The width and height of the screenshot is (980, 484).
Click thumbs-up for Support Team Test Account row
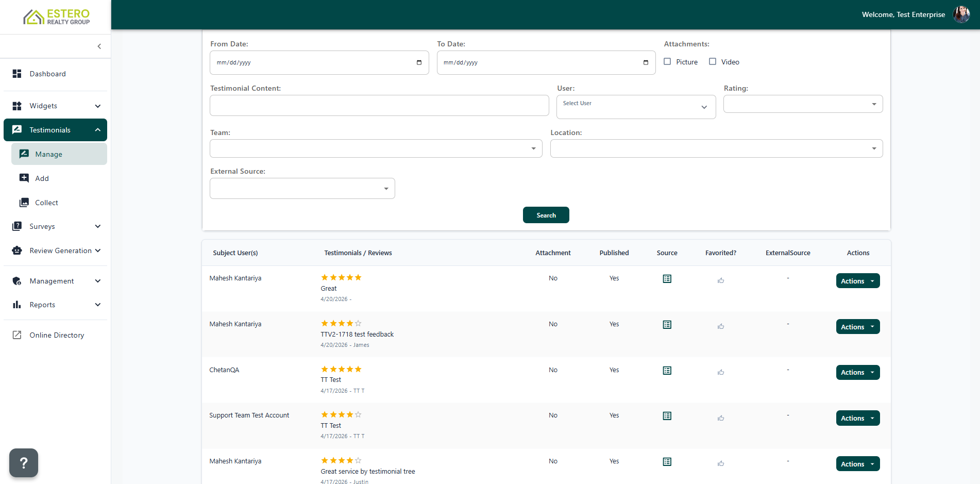721,418
